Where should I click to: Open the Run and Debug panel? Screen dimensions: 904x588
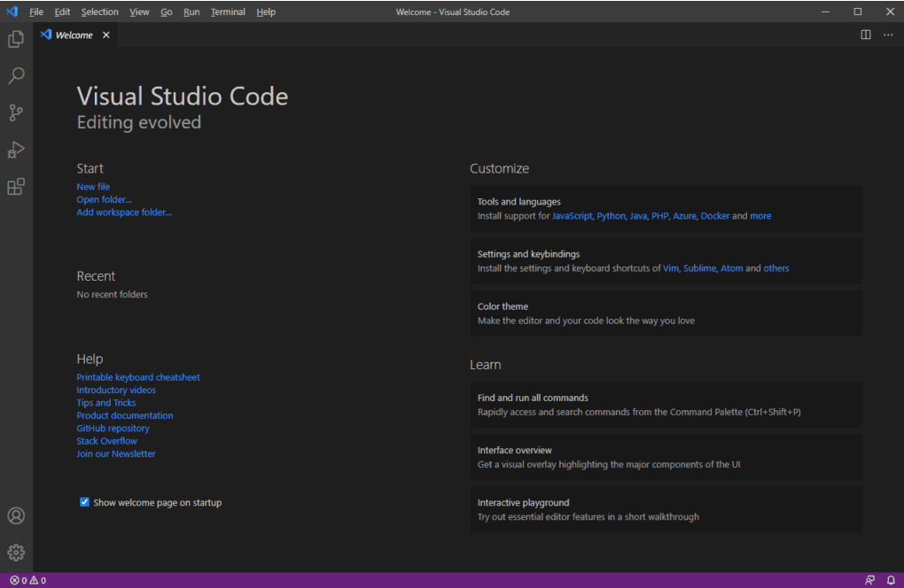click(15, 150)
